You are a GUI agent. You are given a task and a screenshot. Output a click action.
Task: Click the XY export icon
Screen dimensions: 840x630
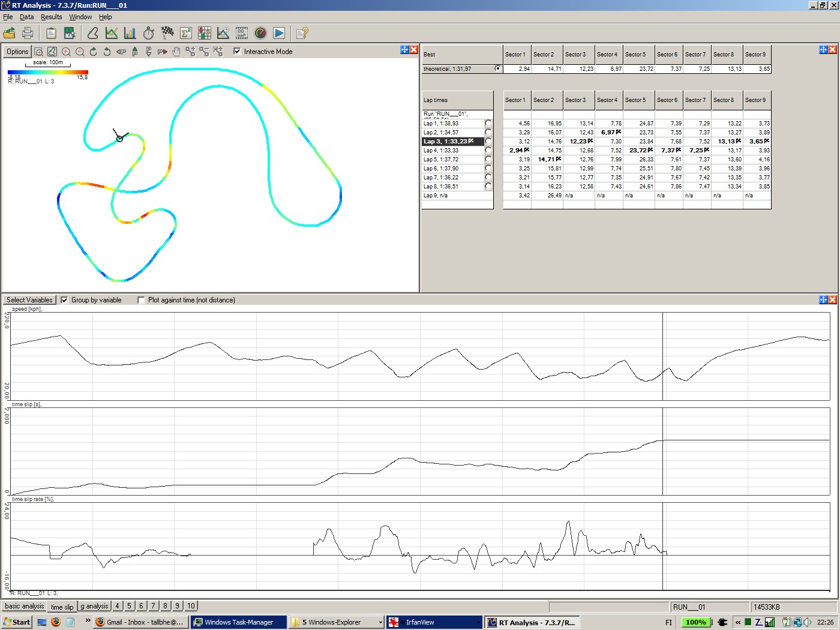click(70, 33)
